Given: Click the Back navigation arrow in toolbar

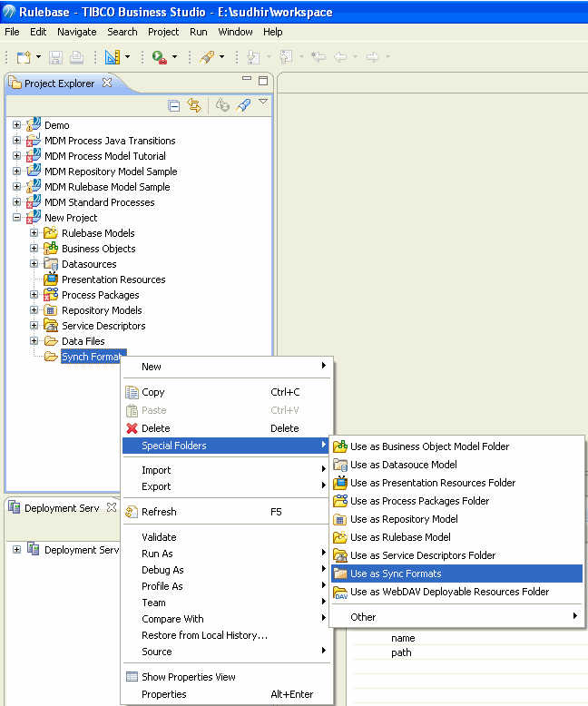Looking at the screenshot, I should click(x=340, y=57).
